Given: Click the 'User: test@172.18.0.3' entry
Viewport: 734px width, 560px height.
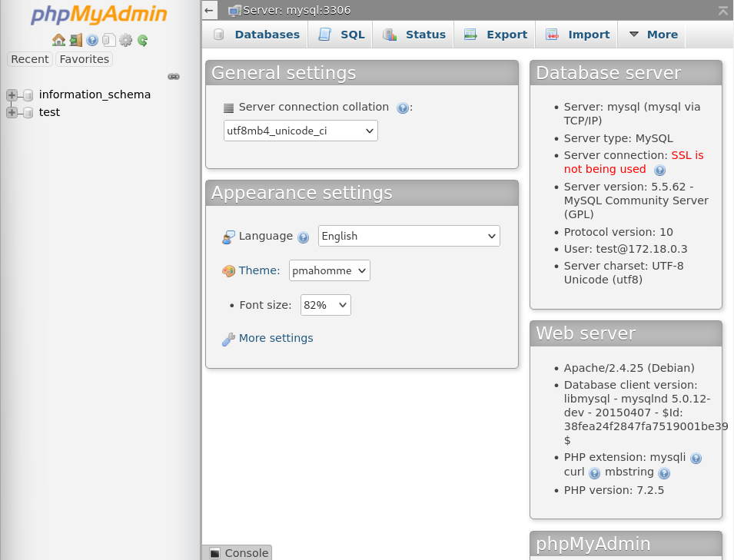Looking at the screenshot, I should 626,249.
